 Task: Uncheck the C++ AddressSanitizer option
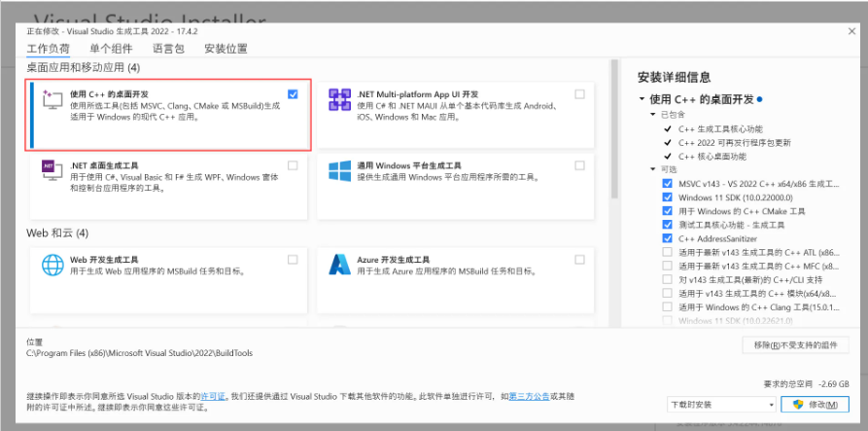(x=667, y=238)
